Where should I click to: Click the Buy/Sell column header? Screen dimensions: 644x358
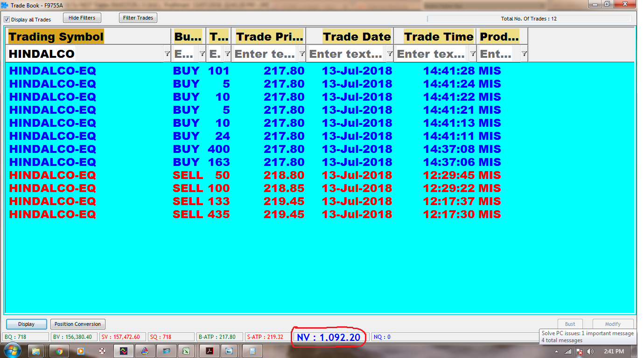coord(189,37)
